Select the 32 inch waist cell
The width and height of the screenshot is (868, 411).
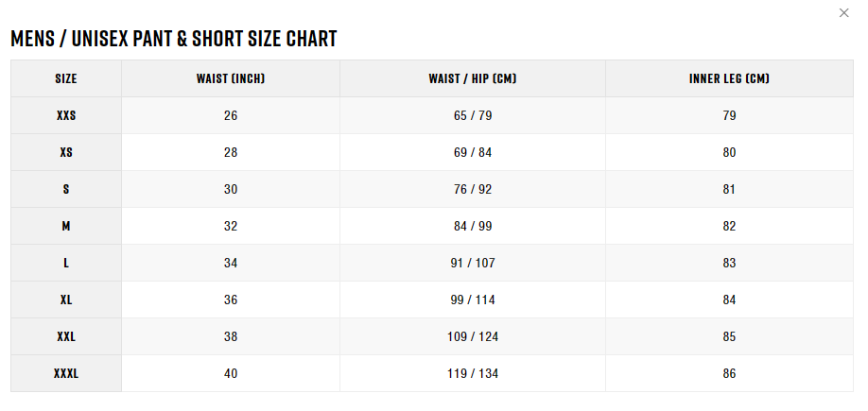231,226
